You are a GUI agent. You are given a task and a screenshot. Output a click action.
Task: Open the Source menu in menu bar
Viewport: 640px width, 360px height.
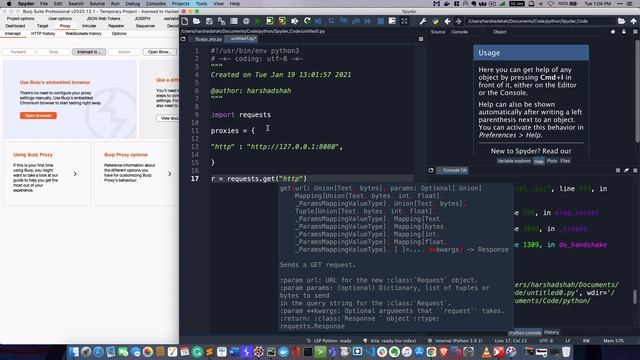97,4
